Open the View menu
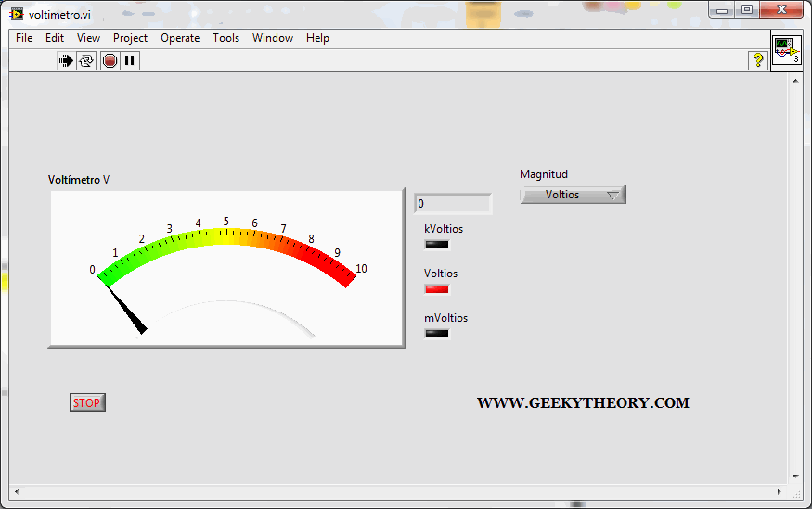812x509 pixels. pos(88,38)
